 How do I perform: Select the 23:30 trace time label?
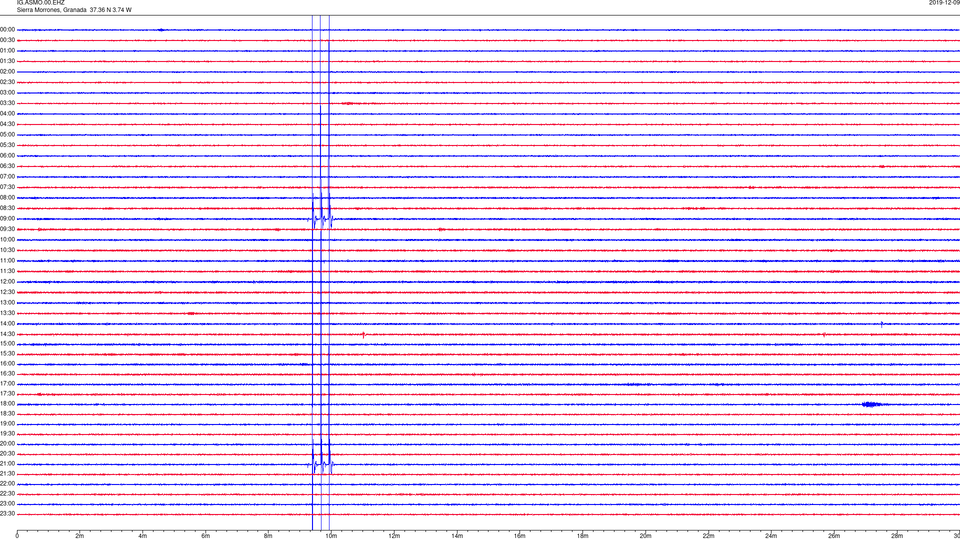pyautogui.click(x=7, y=514)
